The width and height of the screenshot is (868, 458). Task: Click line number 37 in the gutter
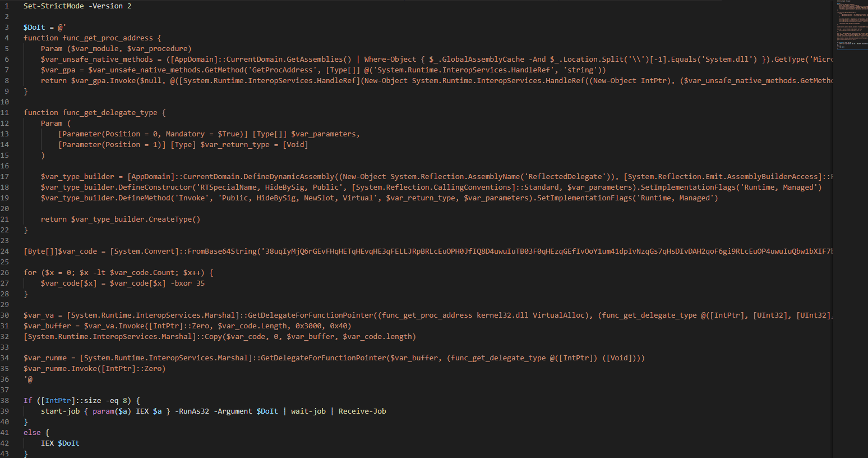click(5, 390)
